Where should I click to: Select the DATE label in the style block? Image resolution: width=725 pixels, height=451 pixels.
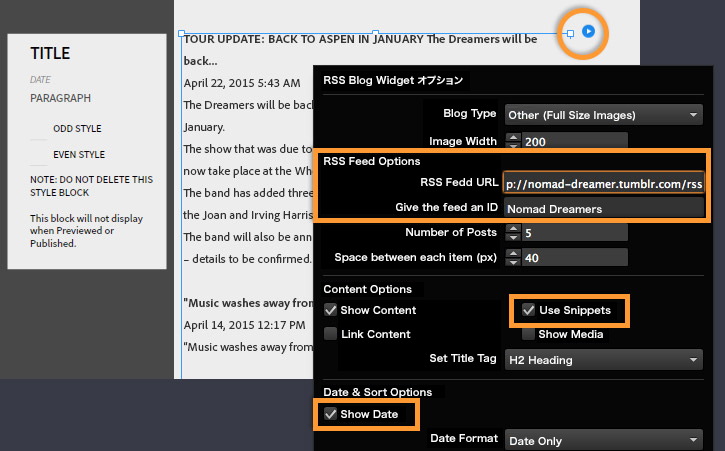click(x=40, y=80)
